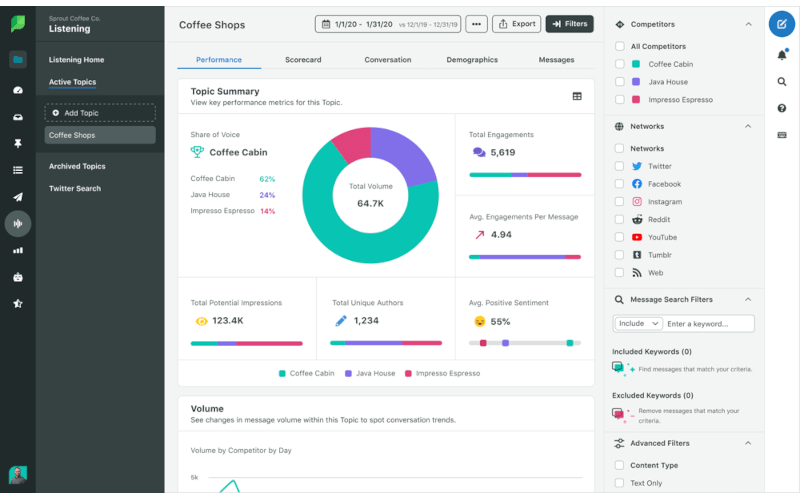
Task: Open the Help question mark icon
Action: [781, 108]
